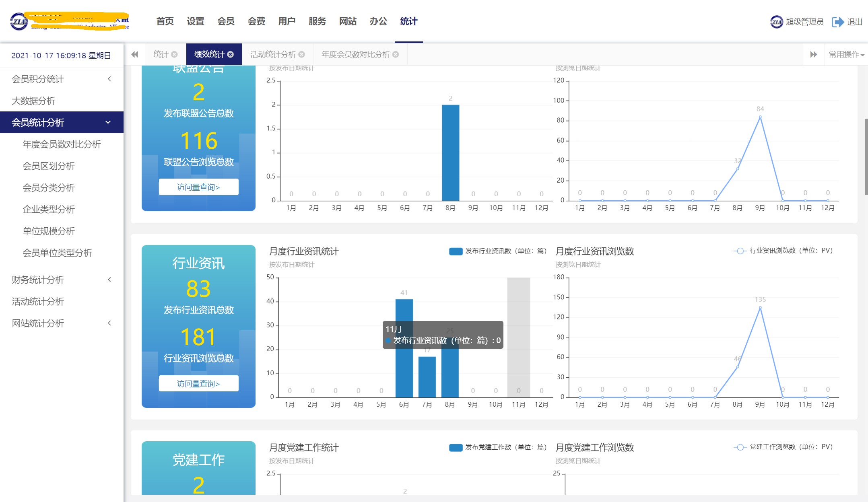Toggle 发布党建工作数 legend series
This screenshot has height=502, width=868.
(x=456, y=447)
